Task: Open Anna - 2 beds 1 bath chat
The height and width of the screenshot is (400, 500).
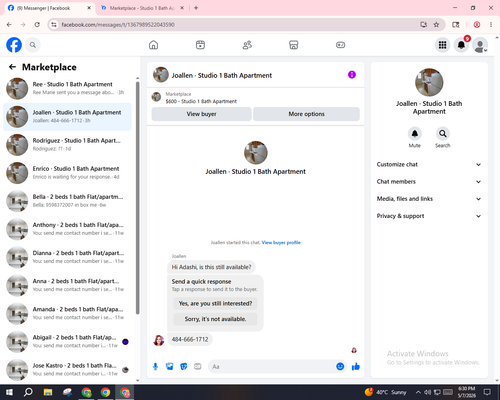Action: (x=67, y=285)
